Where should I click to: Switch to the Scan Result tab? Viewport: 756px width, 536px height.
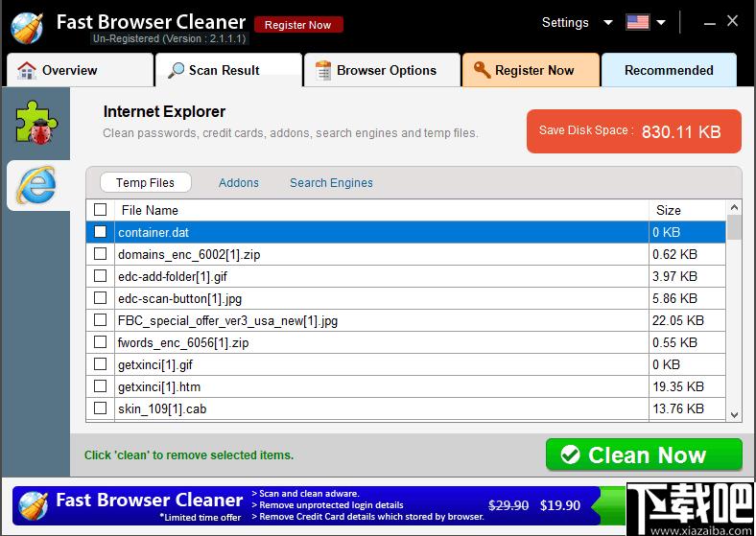[x=228, y=70]
